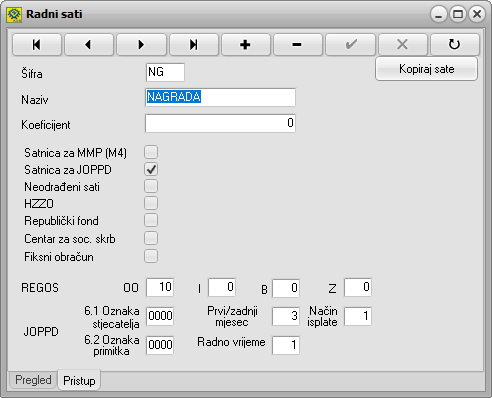492x398 pixels.
Task: Click the Prvi/zadnji mjesec field
Action: tap(286, 316)
